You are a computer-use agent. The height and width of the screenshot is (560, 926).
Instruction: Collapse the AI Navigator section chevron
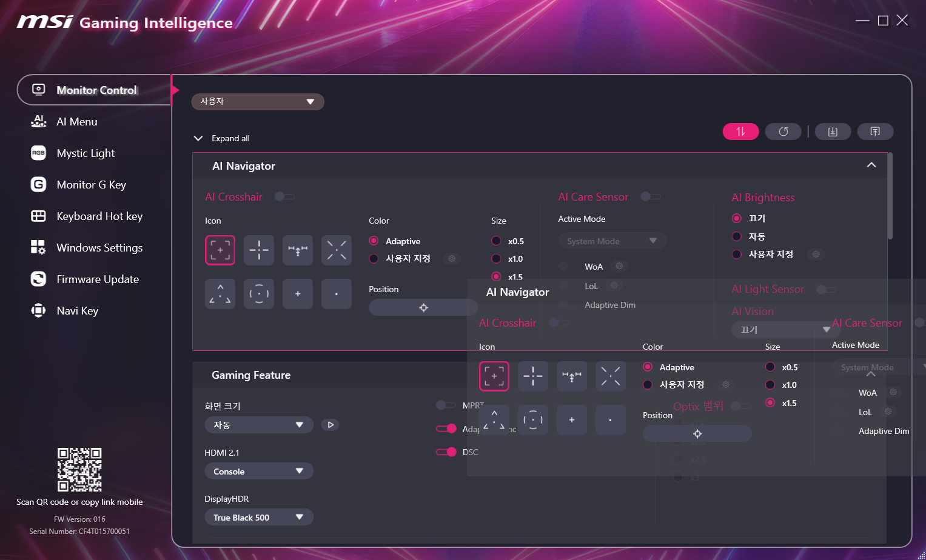coord(871,165)
